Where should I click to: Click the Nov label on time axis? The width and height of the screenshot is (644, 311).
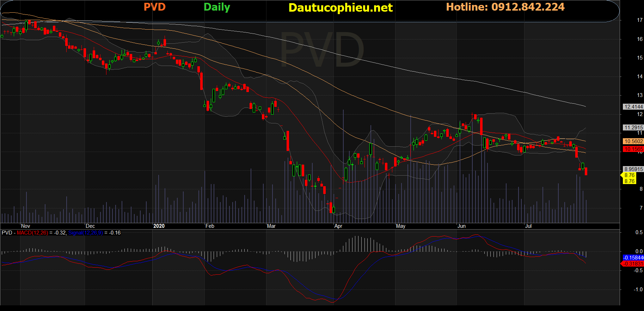[25, 226]
